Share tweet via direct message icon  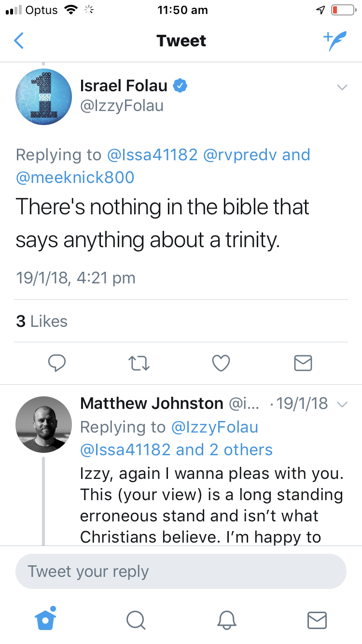pyautogui.click(x=303, y=363)
